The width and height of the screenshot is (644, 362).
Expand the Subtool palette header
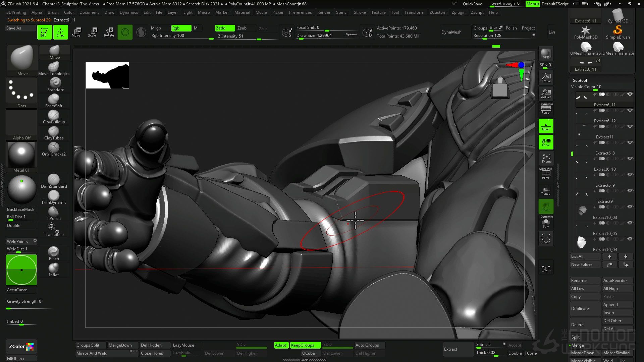click(580, 80)
